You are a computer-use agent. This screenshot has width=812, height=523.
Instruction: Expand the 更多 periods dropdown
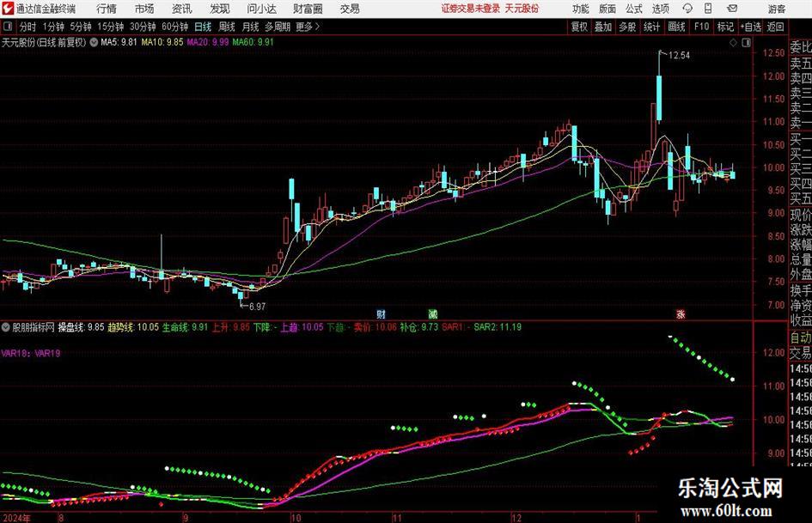point(308,27)
